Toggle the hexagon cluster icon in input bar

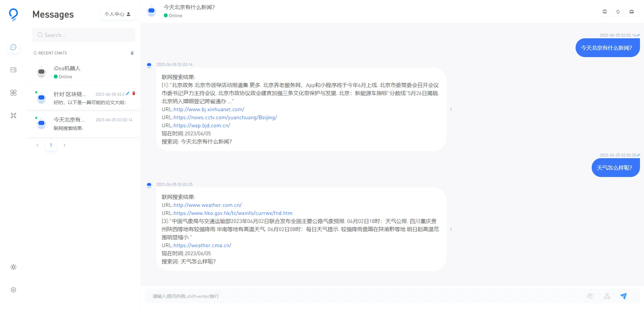click(607, 296)
